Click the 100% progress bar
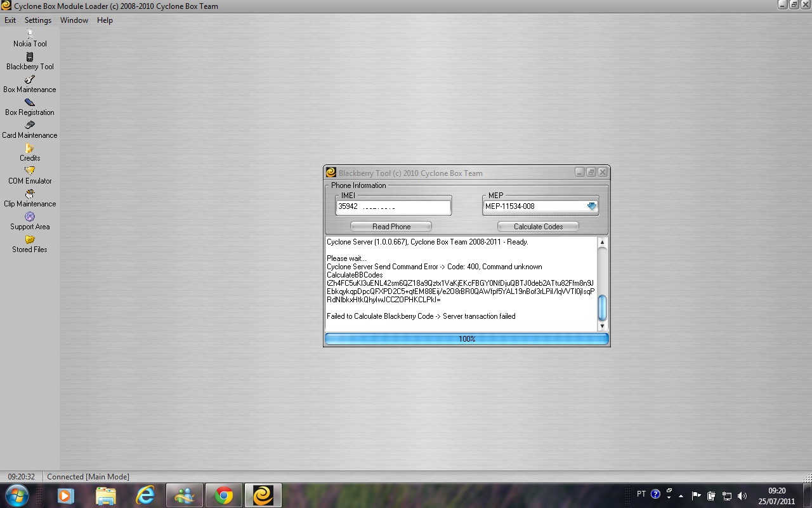Image resolution: width=812 pixels, height=508 pixels. (x=467, y=339)
